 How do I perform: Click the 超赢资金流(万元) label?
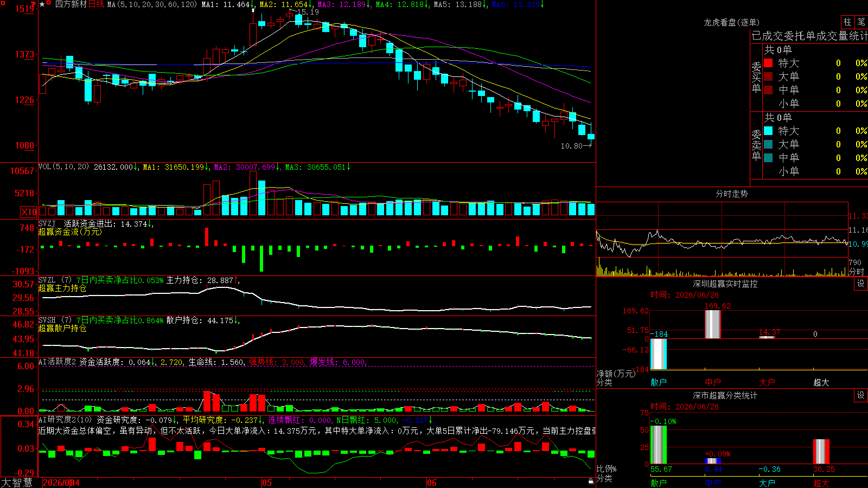pyautogui.click(x=70, y=232)
